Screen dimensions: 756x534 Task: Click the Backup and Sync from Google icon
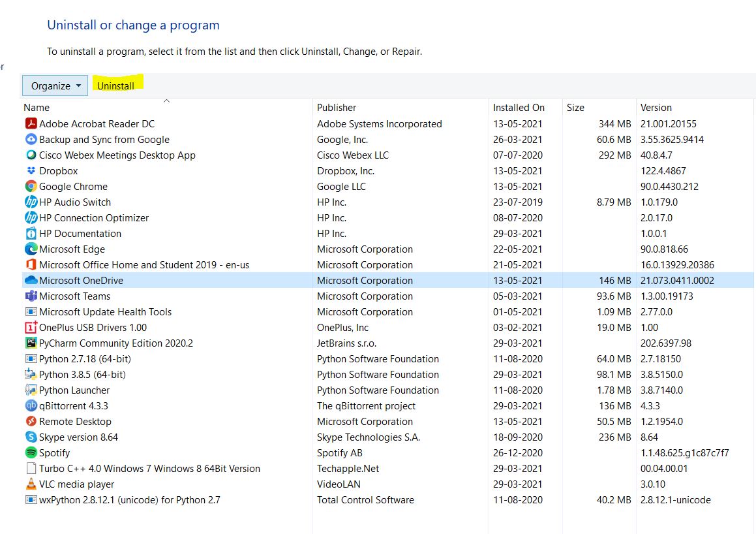(31, 140)
